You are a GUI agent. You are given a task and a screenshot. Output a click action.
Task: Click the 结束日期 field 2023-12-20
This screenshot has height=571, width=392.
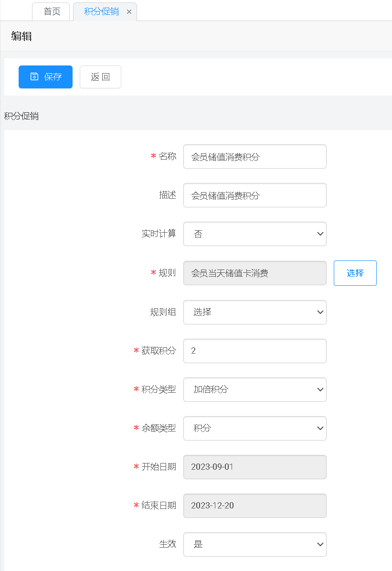[x=255, y=506]
